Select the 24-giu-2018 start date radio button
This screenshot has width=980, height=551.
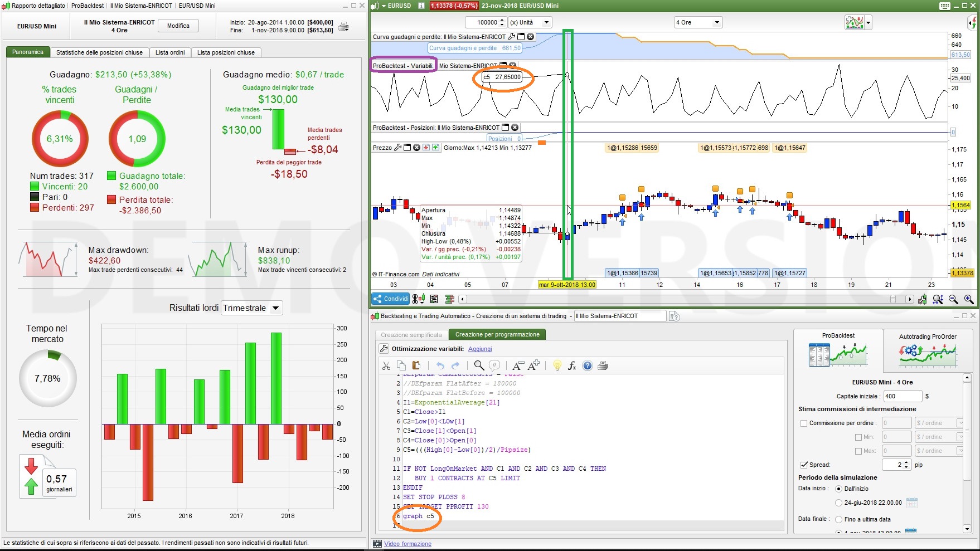838,503
